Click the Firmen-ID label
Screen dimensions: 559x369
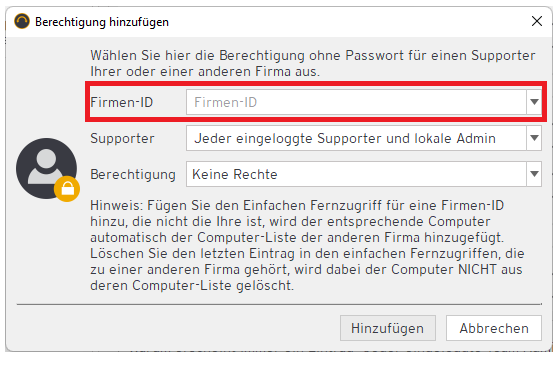122,102
